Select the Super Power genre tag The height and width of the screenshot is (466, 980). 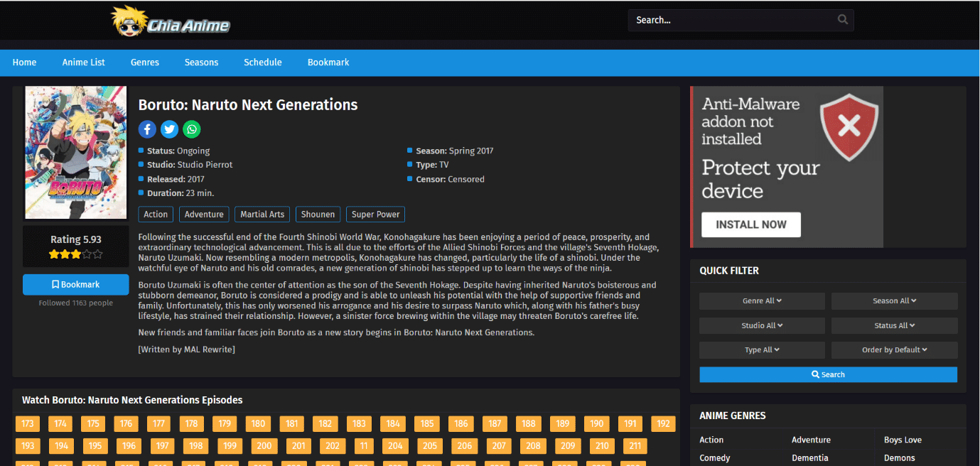click(x=376, y=215)
